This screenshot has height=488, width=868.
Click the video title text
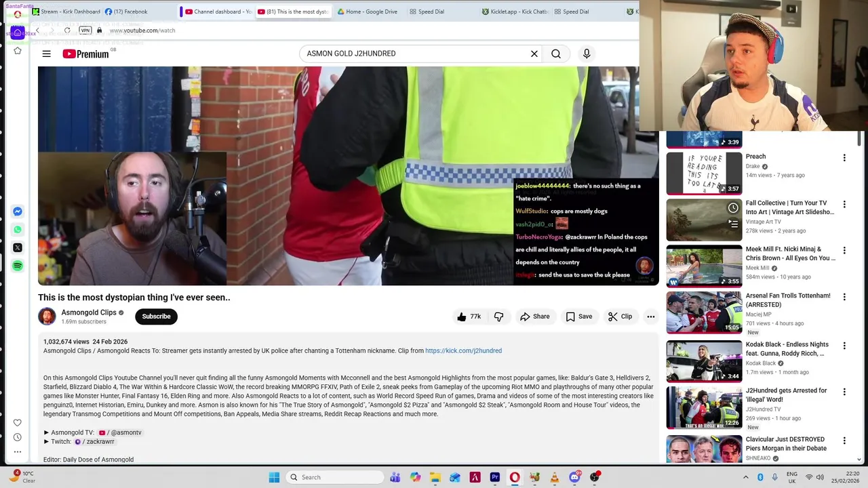pyautogui.click(x=134, y=298)
